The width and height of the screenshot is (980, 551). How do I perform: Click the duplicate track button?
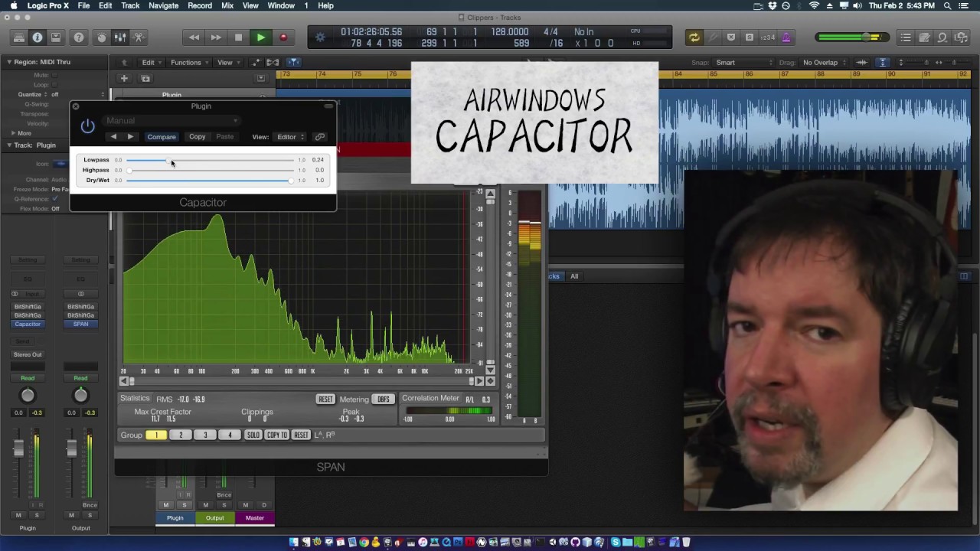(x=145, y=78)
